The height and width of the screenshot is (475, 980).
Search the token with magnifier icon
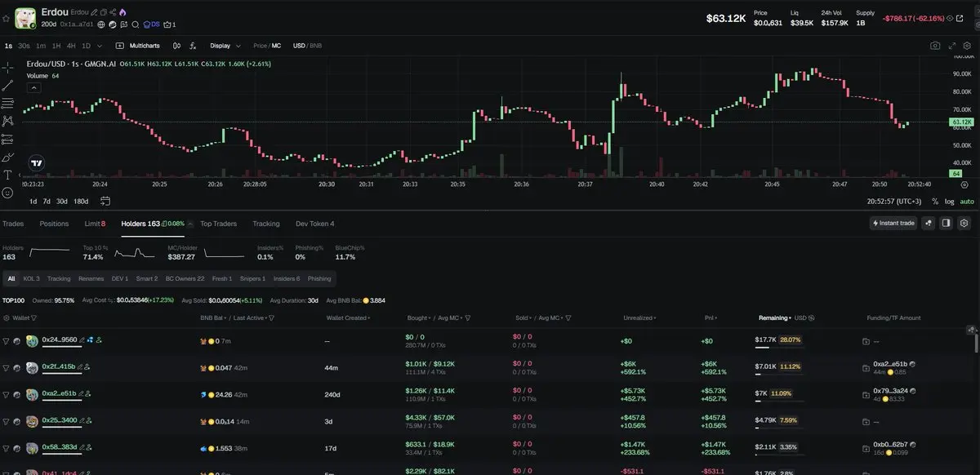[136, 24]
